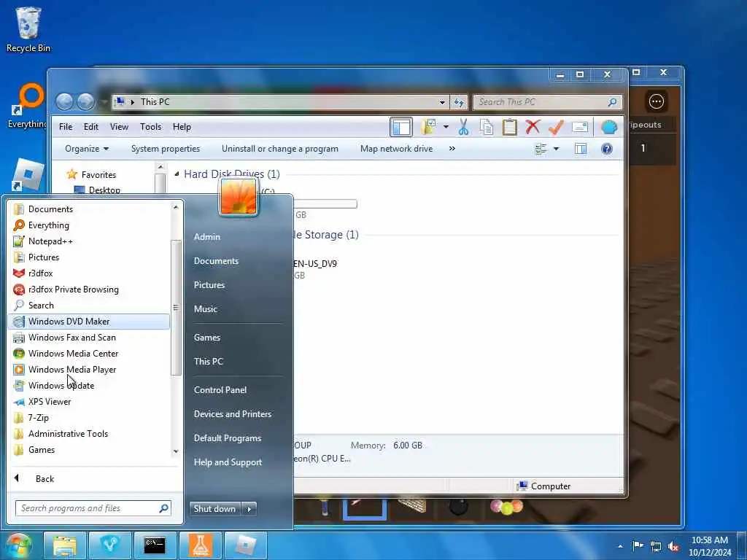Click the search magnifier in Search This PC

point(612,102)
